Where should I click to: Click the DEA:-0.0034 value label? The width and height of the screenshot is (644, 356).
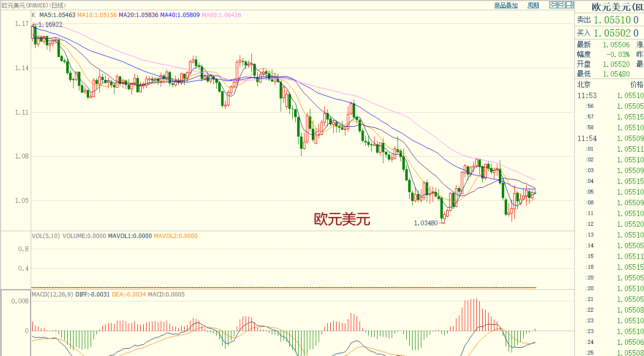coord(129,295)
